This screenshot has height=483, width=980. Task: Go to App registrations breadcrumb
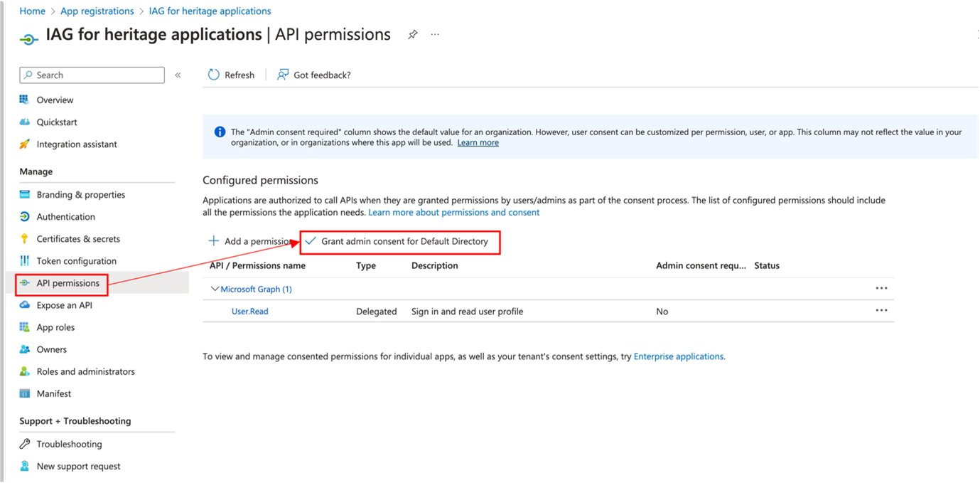pos(97,11)
